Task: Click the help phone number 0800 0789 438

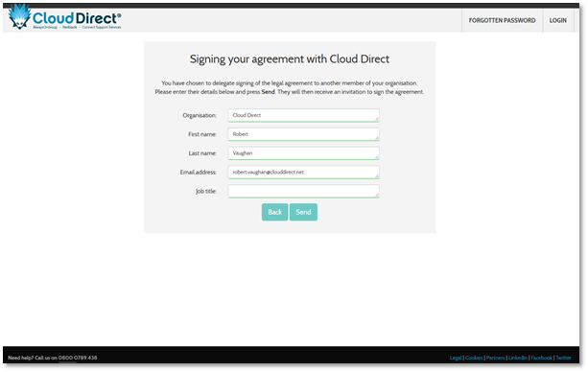Action: [x=78, y=358]
